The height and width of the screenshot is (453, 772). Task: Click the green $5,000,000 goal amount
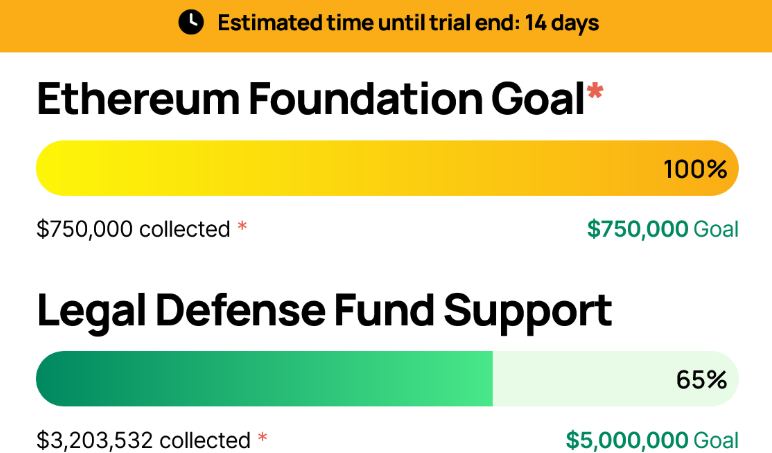point(627,440)
